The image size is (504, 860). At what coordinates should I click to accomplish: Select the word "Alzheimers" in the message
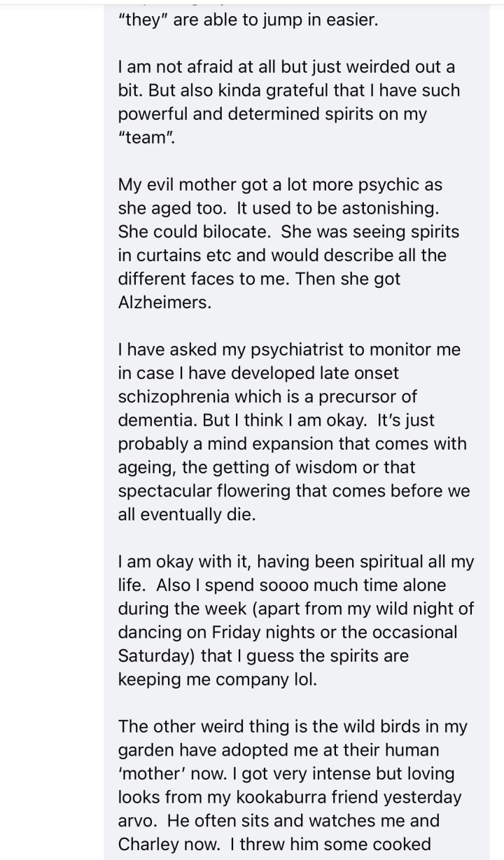click(162, 302)
